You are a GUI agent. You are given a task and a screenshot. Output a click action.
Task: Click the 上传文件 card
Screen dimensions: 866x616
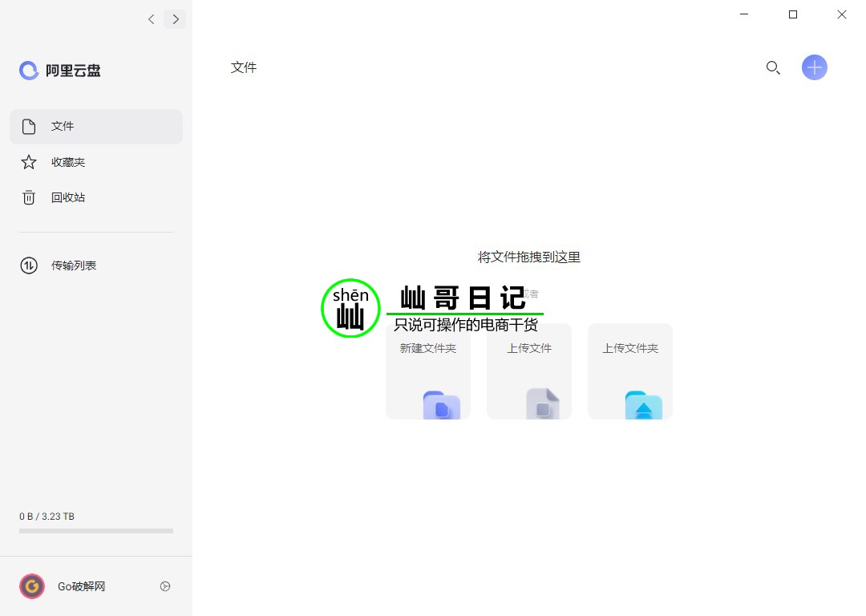(x=529, y=371)
